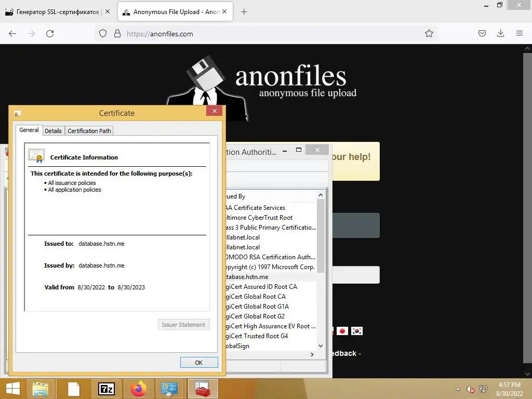Open the blank document taskbar icon
Viewport: 532px width, 399px height.
coord(74,389)
